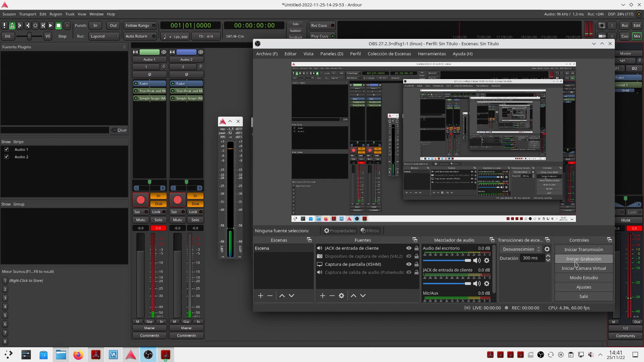Open Colección de Escenas menu in OBS

(x=389, y=54)
